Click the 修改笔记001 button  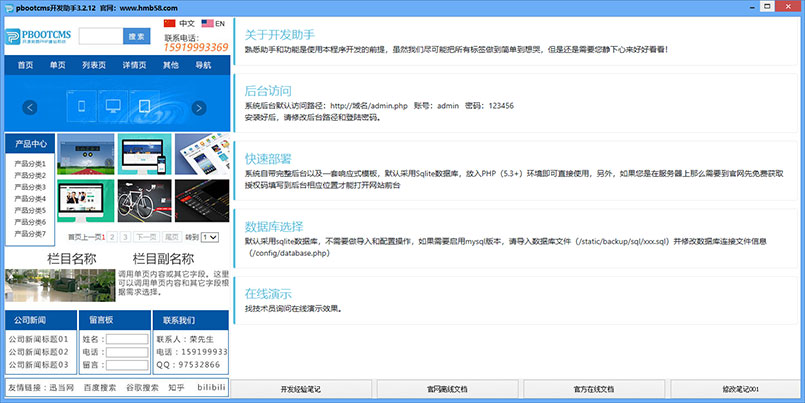click(741, 389)
